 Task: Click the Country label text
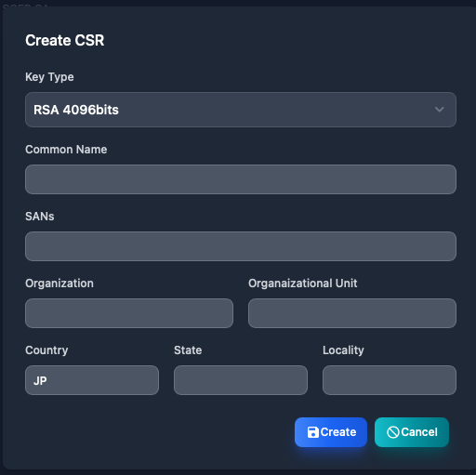click(46, 350)
